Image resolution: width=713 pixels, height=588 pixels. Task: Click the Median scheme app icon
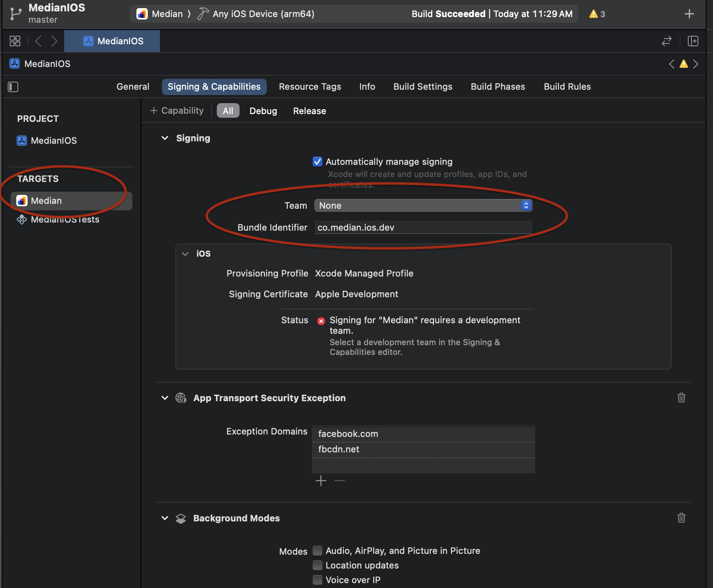pos(142,14)
